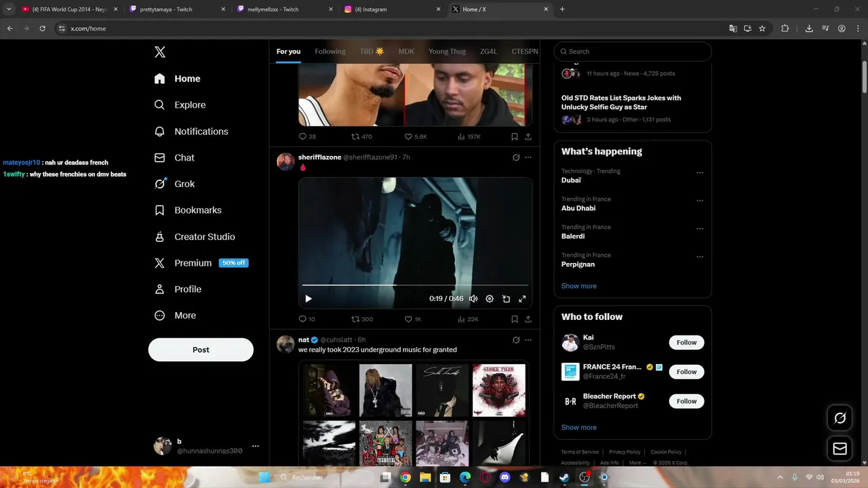The height and width of the screenshot is (488, 868).
Task: Open video settings gear icon
Action: [x=490, y=299]
